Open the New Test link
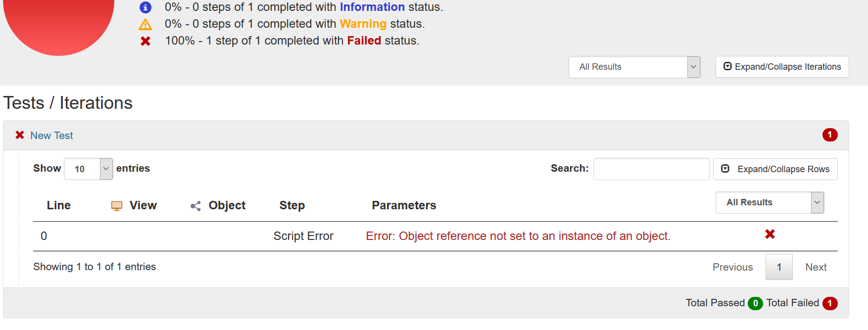This screenshot has height=330, width=868. click(x=51, y=136)
